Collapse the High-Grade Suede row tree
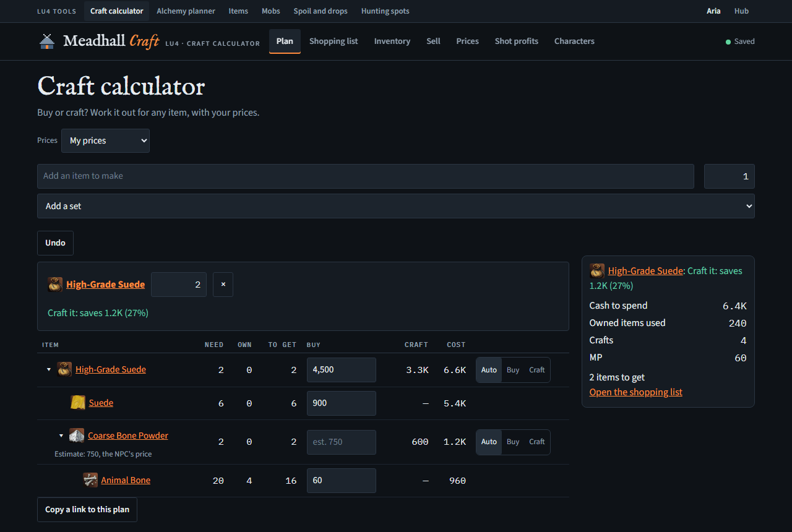Image resolution: width=792 pixels, height=532 pixels. point(49,370)
